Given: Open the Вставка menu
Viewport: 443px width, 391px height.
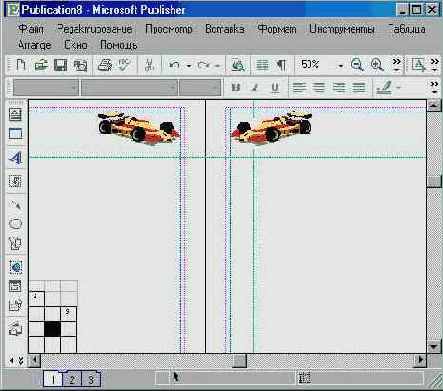Looking at the screenshot, I should pyautogui.click(x=225, y=29).
